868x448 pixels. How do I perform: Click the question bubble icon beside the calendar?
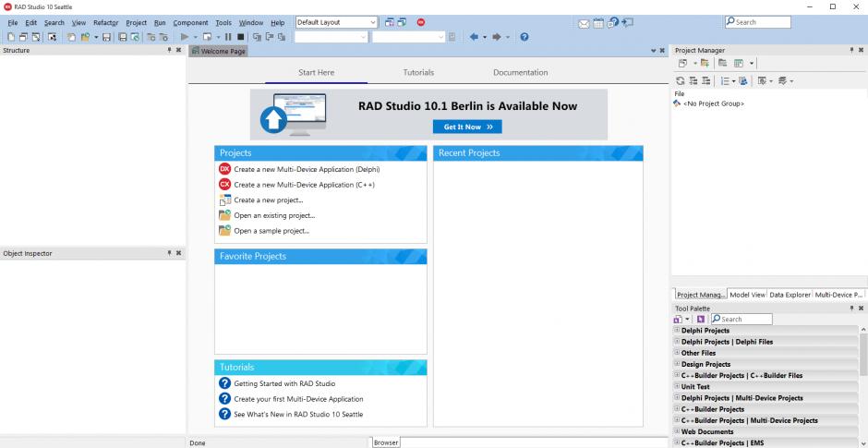[612, 23]
